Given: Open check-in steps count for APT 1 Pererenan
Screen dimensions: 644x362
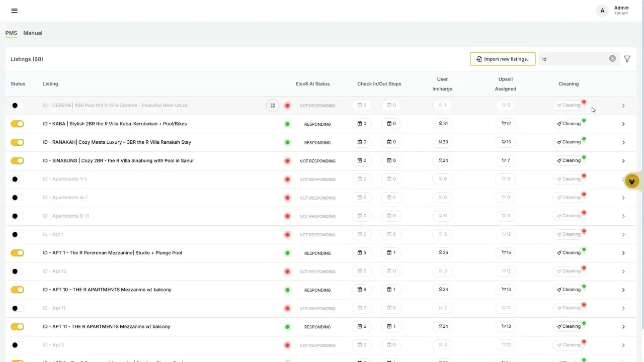Looking at the screenshot, I should pos(362,253).
